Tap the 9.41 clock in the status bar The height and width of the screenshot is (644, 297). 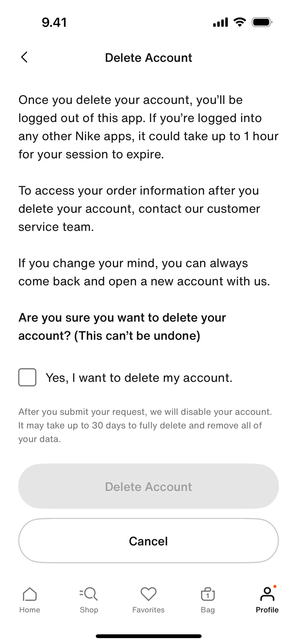click(54, 22)
